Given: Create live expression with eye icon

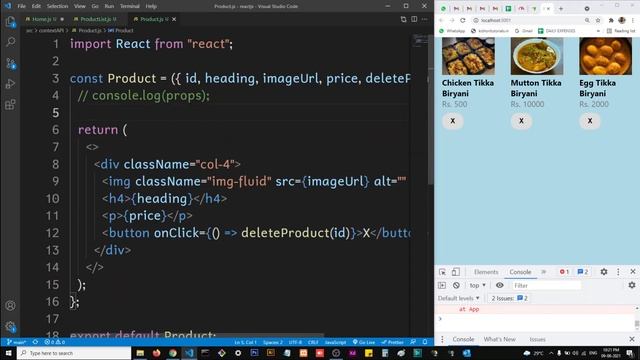Looking at the screenshot, I should coord(500,285).
